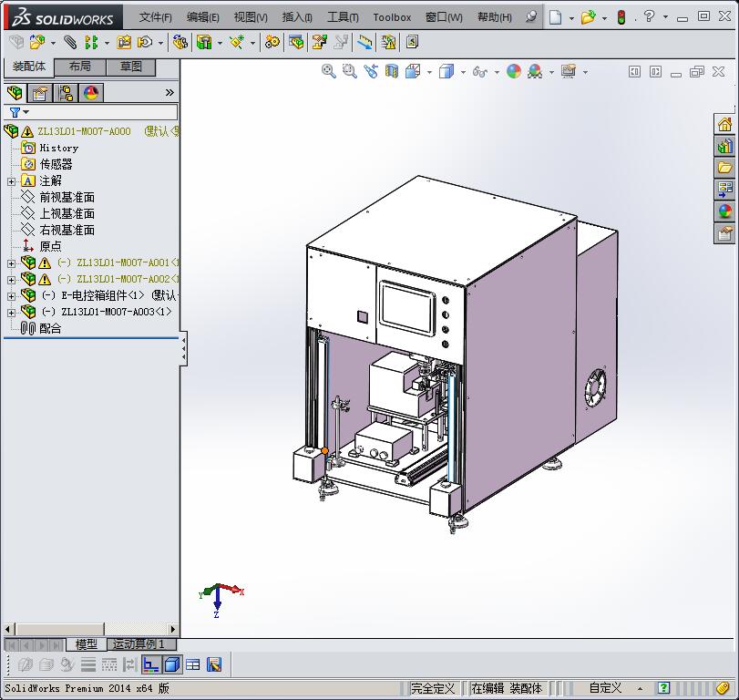Show more manager tabs with the double chevron
The height and width of the screenshot is (700, 739).
pos(169,92)
